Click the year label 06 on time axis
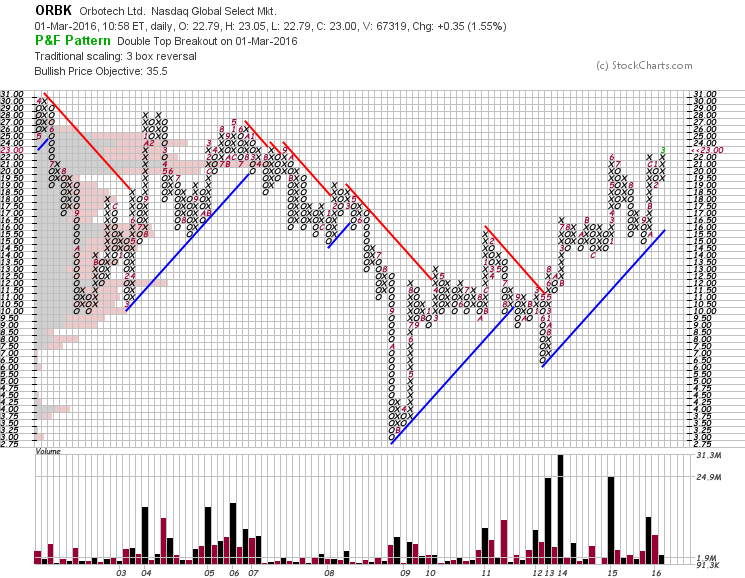Image resolution: width=745 pixels, height=578 pixels. coord(234,573)
